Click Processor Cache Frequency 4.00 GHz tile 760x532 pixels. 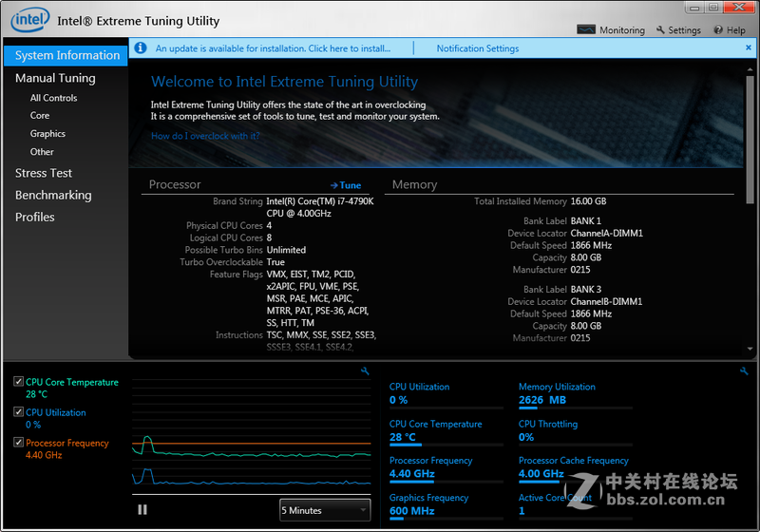(576, 468)
